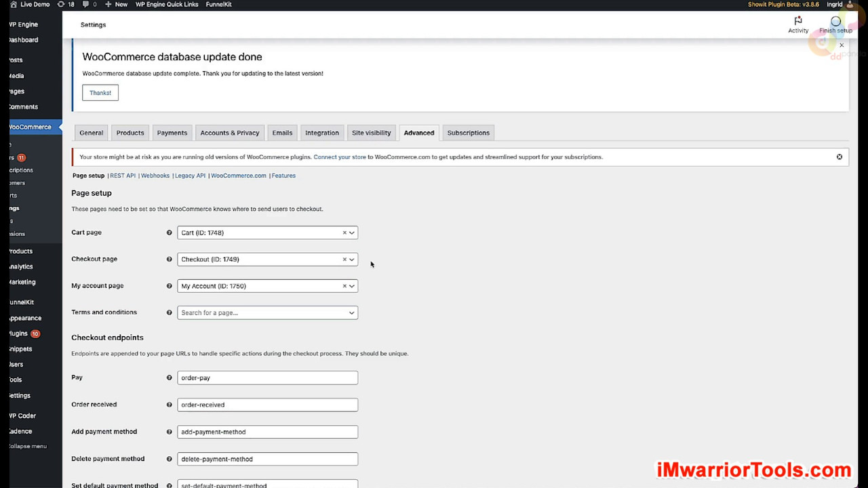Open WooCommerce in the sidebar menu
This screenshot has width=868, height=488.
31,127
